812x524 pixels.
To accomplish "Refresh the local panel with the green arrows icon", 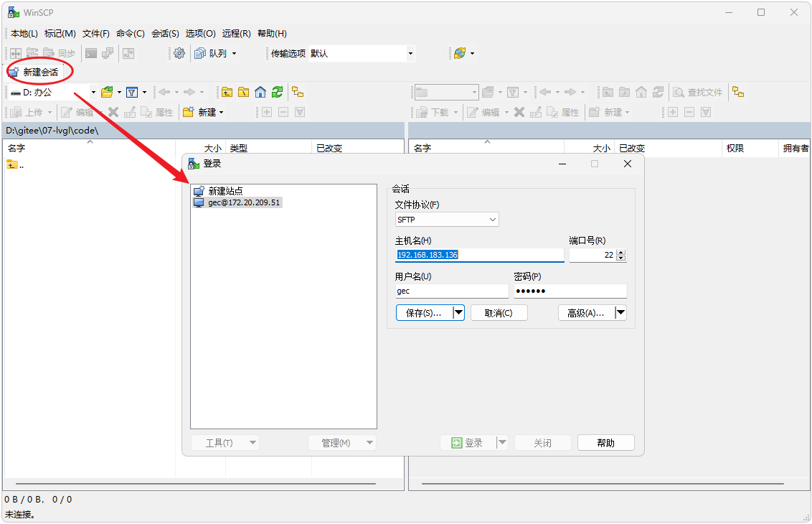I will point(277,92).
